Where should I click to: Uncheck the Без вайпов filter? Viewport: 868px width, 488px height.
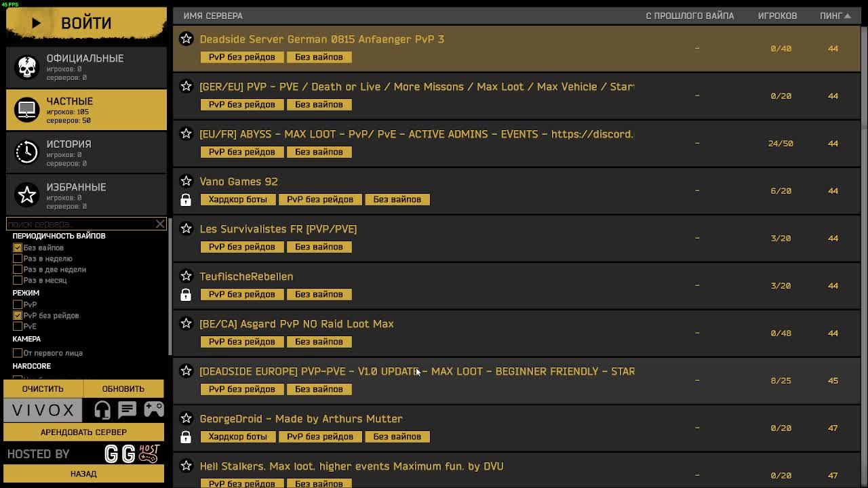click(18, 247)
